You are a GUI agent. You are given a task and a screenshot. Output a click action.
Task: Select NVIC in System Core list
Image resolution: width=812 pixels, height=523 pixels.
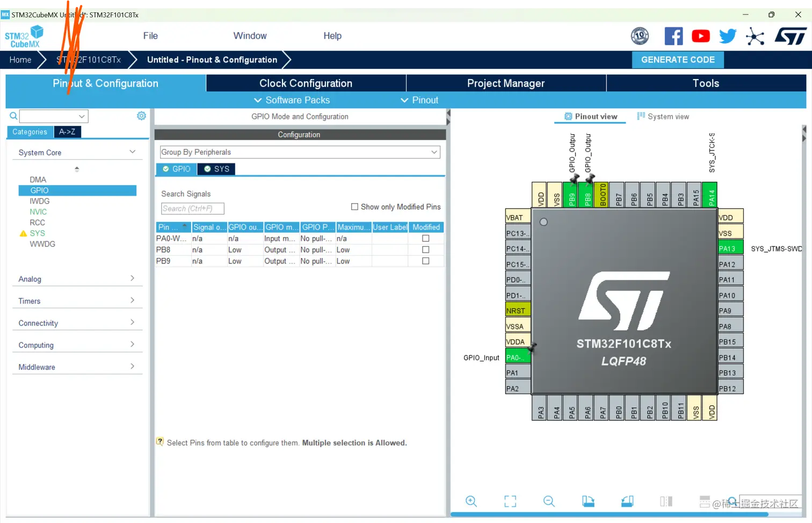[38, 212]
